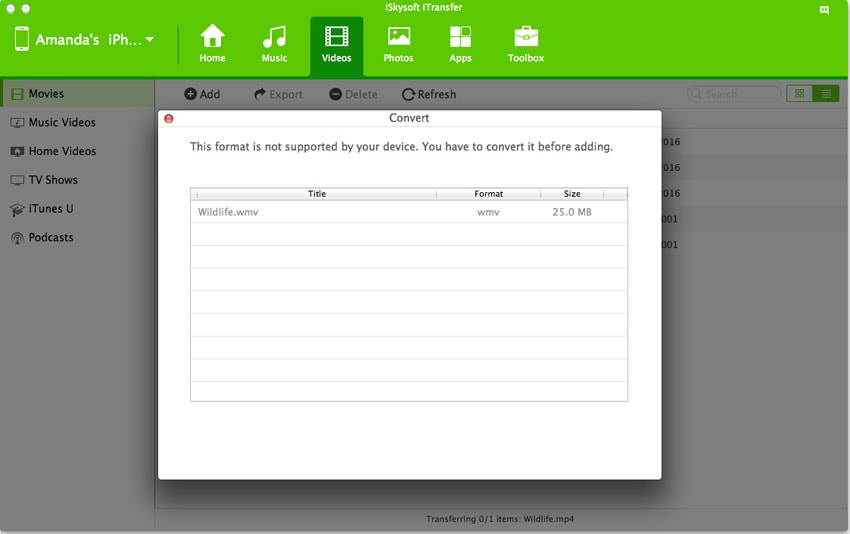Click the Refresh button
850x534 pixels.
coord(429,94)
